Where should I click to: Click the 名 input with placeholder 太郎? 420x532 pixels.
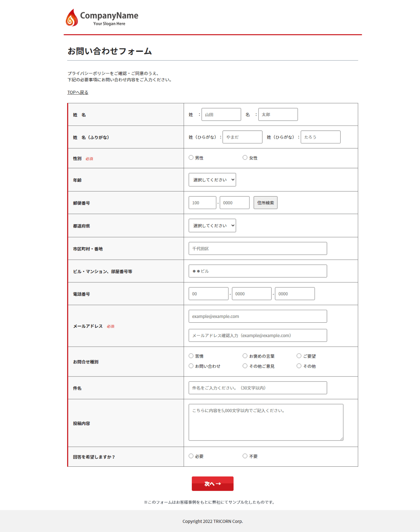tap(278, 114)
